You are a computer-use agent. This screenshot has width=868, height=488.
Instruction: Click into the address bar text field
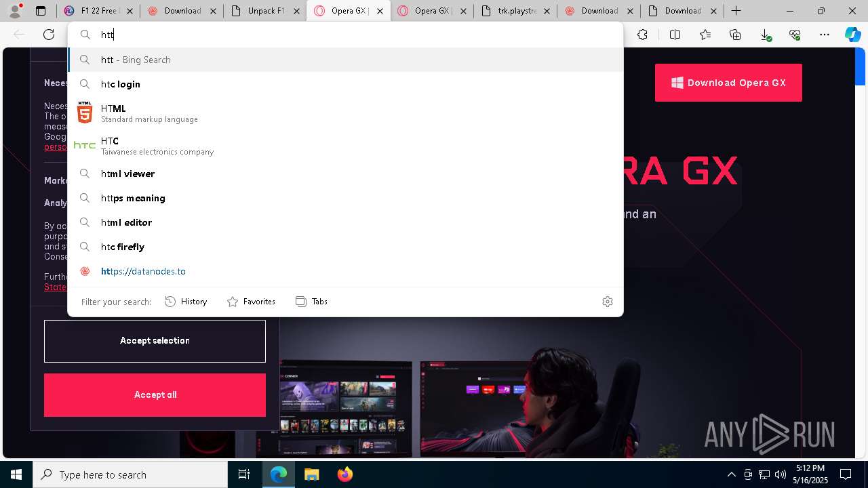[345, 35]
